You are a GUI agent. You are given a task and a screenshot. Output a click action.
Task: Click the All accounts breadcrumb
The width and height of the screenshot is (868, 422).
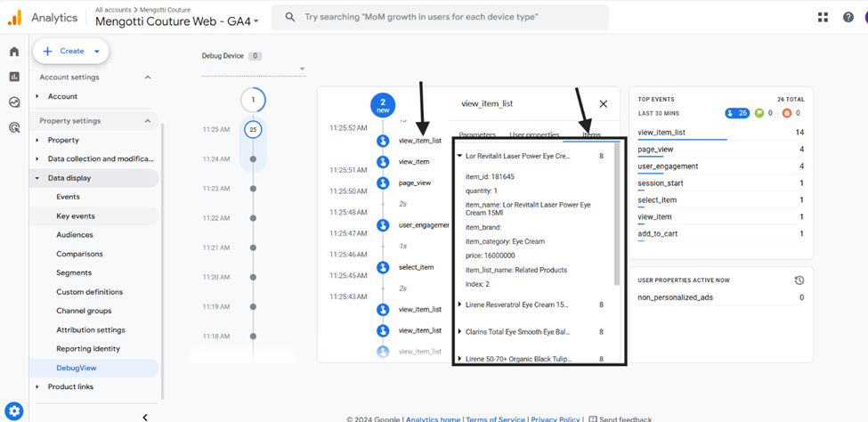pos(112,10)
